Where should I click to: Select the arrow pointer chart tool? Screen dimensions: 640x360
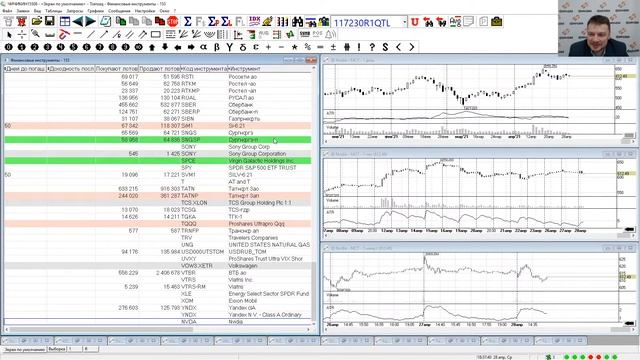coord(9,35)
